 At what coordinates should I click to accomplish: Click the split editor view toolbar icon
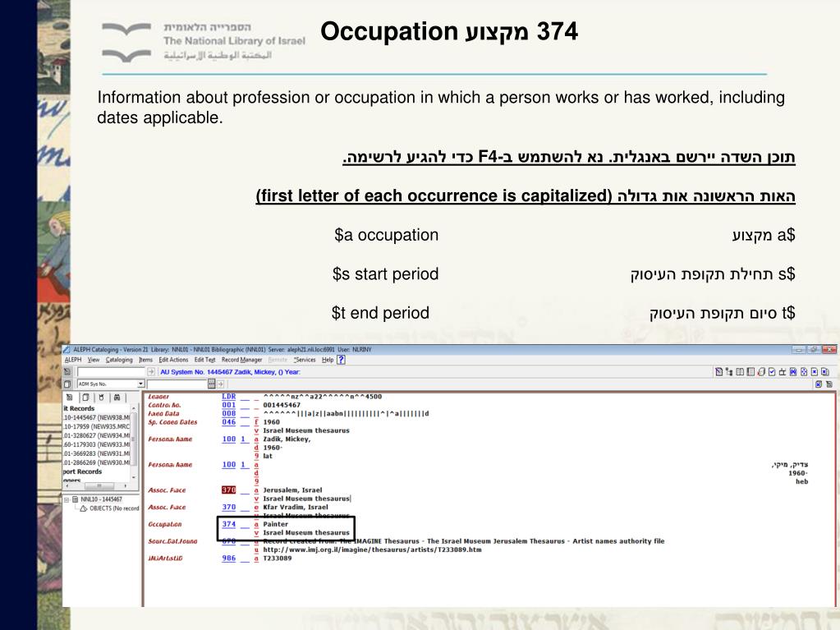(x=740, y=372)
